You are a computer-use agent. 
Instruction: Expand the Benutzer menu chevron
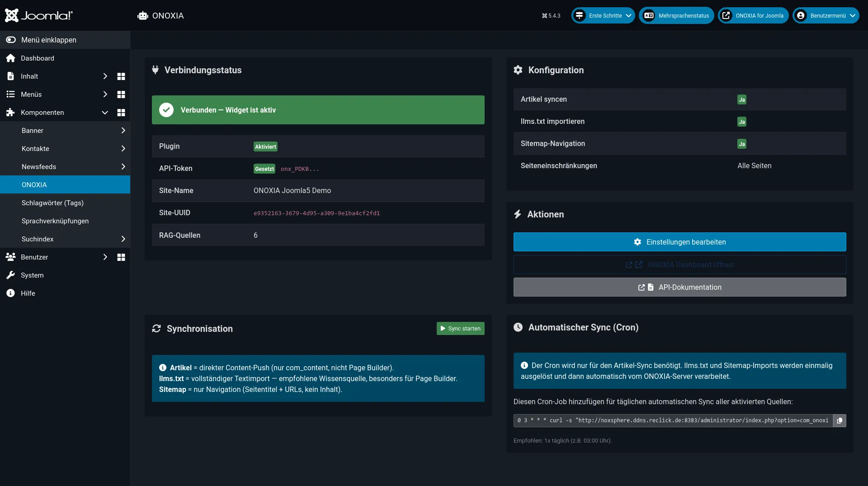coord(105,257)
